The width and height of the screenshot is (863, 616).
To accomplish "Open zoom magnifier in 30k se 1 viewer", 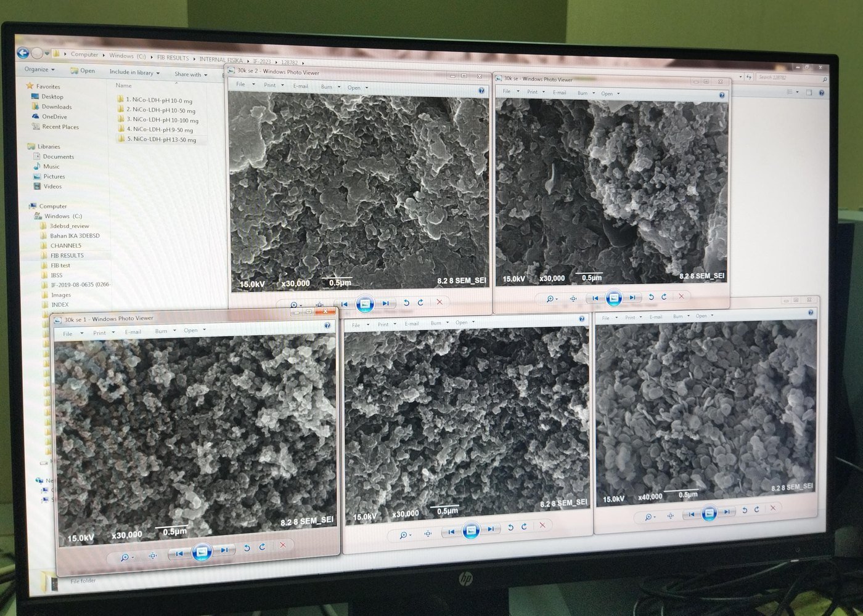I will click(x=126, y=557).
